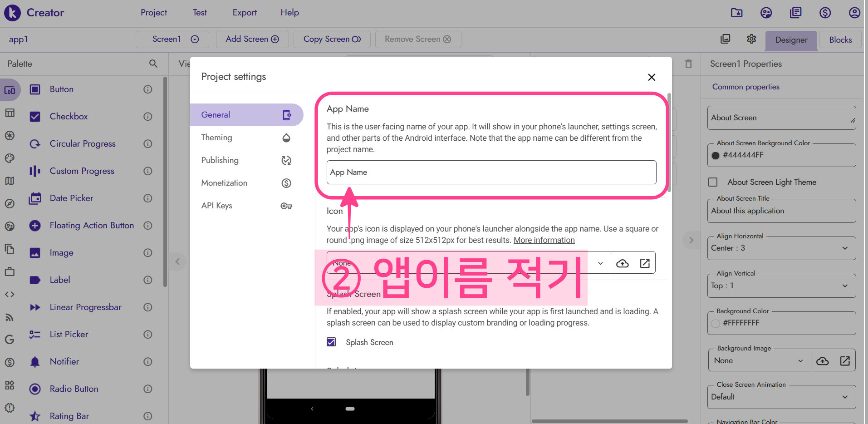The image size is (868, 424).
Task: Switch to Designer view
Action: click(791, 40)
